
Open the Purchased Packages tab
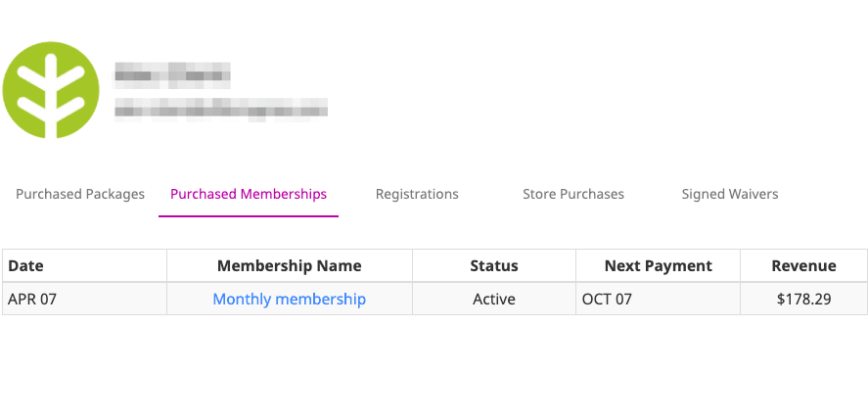click(x=80, y=194)
